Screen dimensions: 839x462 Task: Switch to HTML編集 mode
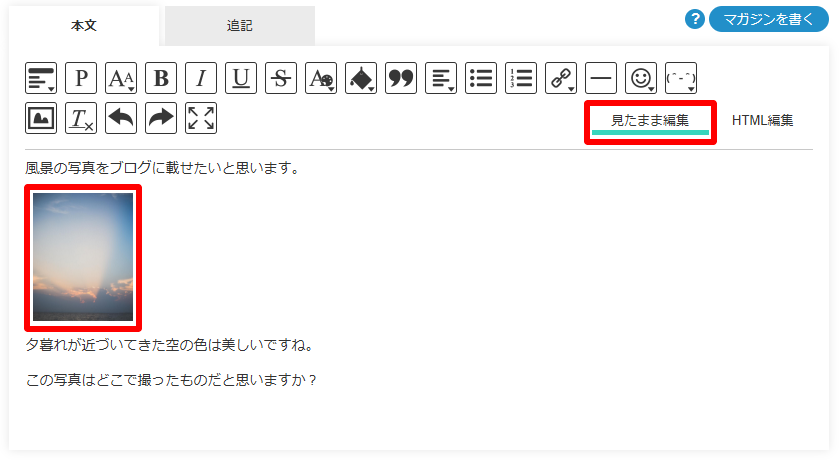coord(762,120)
